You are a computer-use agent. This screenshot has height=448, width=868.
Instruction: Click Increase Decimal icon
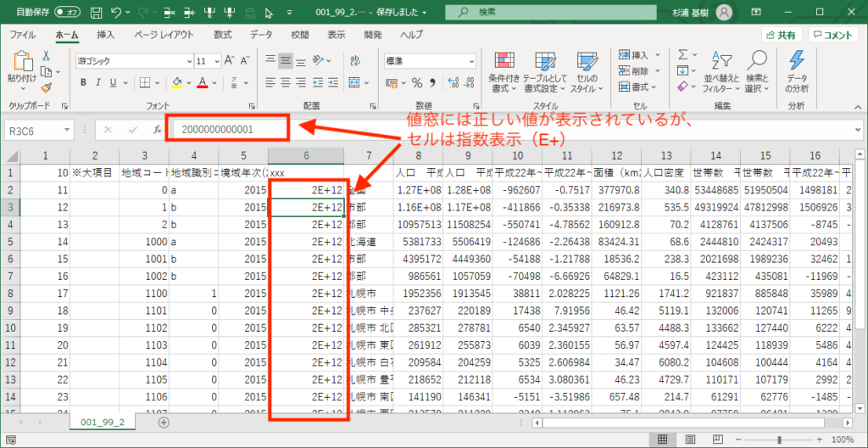click(453, 83)
